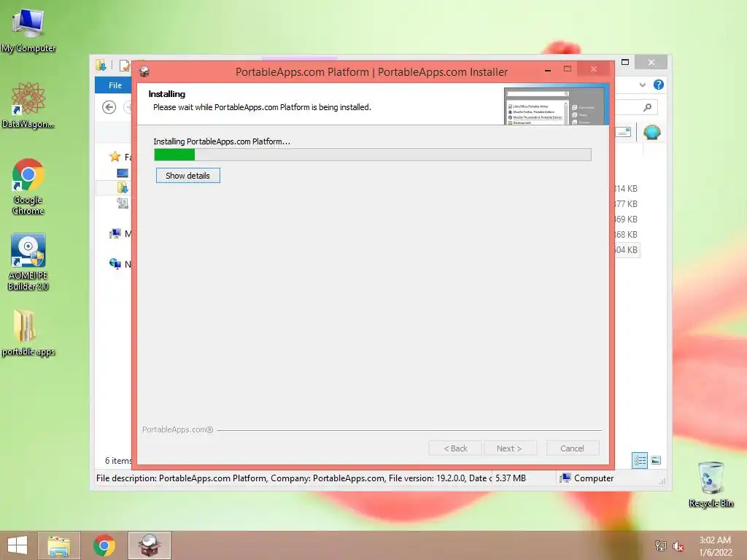Open File Explorer from the taskbar
The image size is (747, 560).
[x=59, y=545]
